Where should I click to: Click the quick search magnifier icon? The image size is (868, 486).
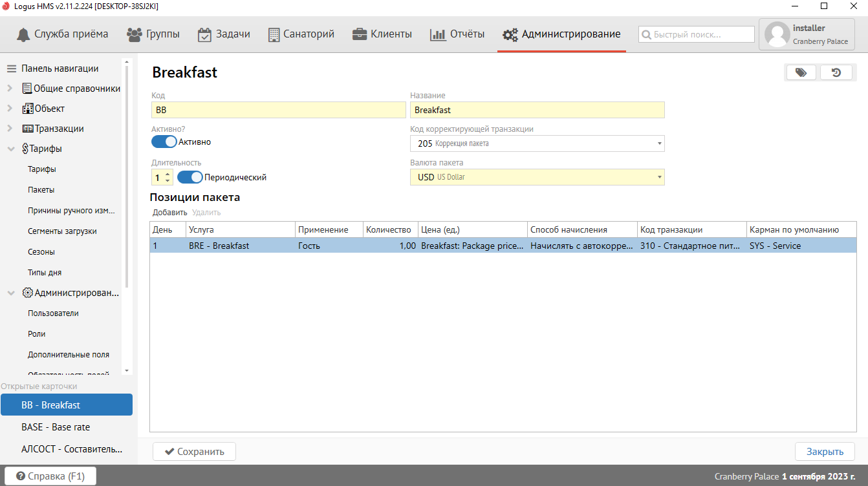tap(646, 34)
